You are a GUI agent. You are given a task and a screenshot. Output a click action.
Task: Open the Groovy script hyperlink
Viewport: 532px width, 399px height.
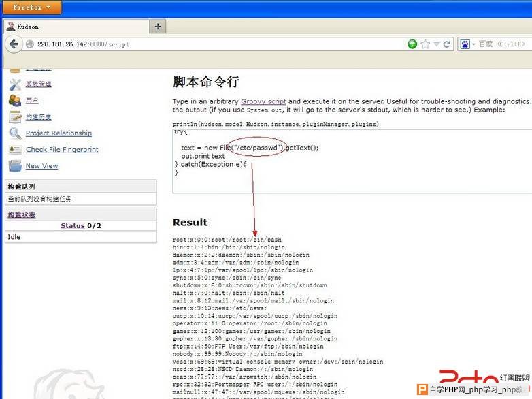coord(264,101)
